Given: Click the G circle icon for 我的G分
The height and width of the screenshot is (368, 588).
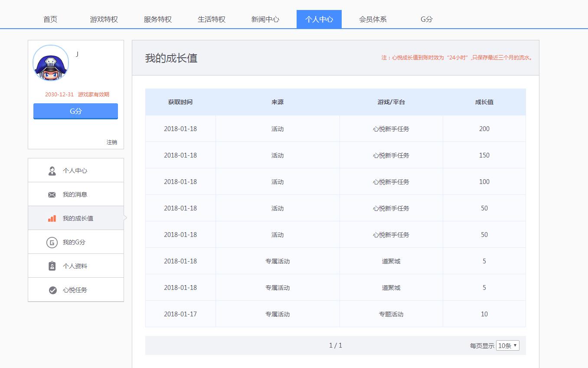Looking at the screenshot, I should coord(52,243).
